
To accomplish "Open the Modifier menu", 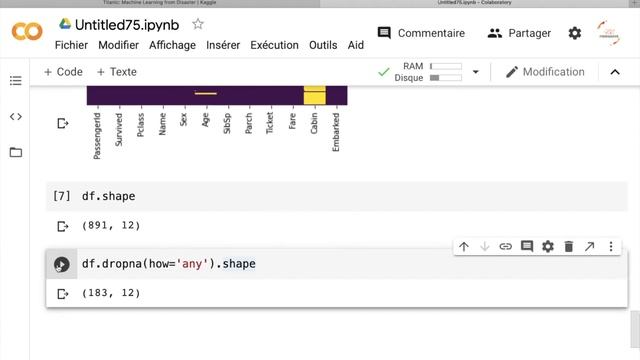I will [x=118, y=45].
